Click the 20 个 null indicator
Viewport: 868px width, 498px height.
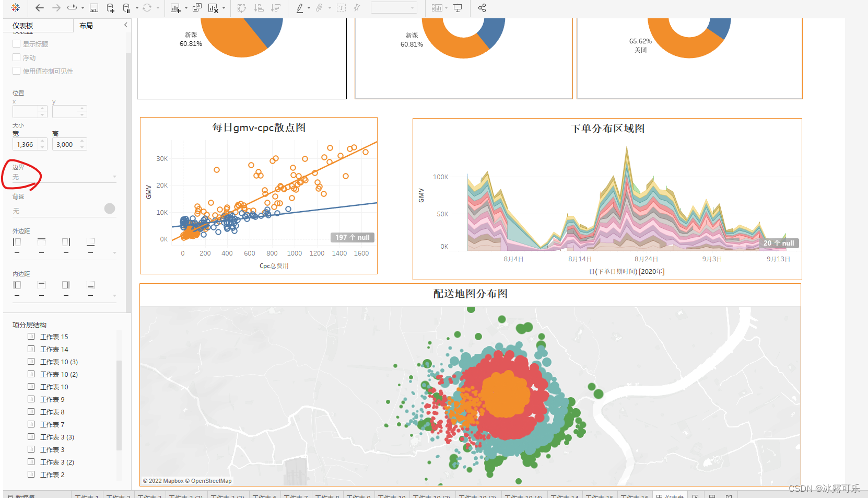(779, 243)
